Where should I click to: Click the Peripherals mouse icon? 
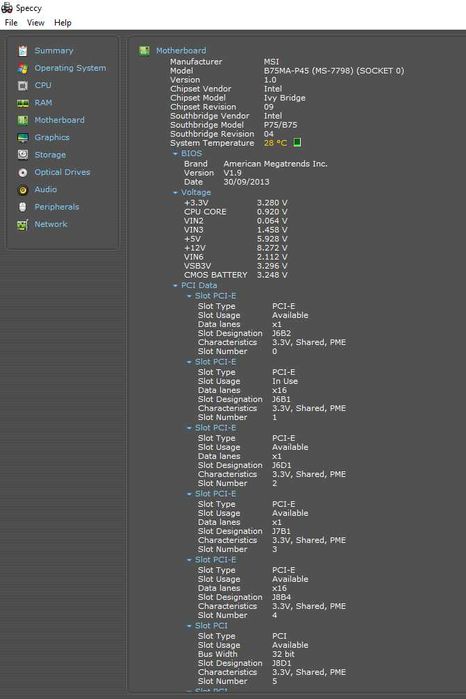point(23,207)
